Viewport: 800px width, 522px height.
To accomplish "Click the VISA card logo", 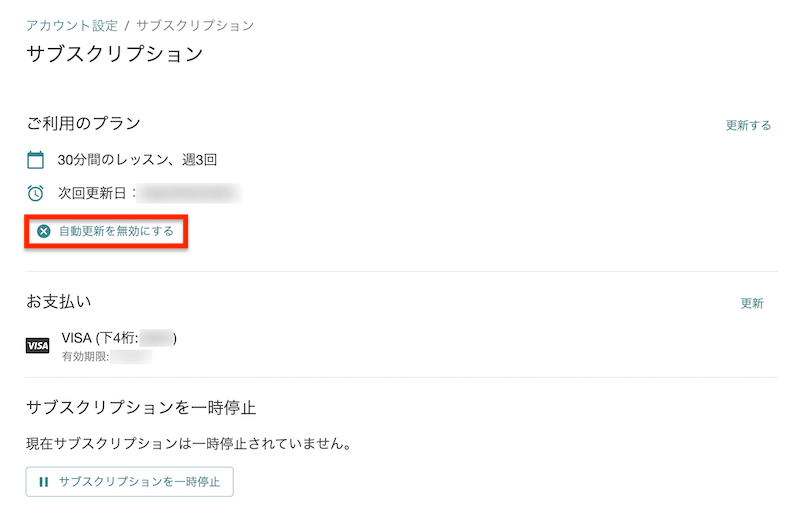I will point(38,345).
